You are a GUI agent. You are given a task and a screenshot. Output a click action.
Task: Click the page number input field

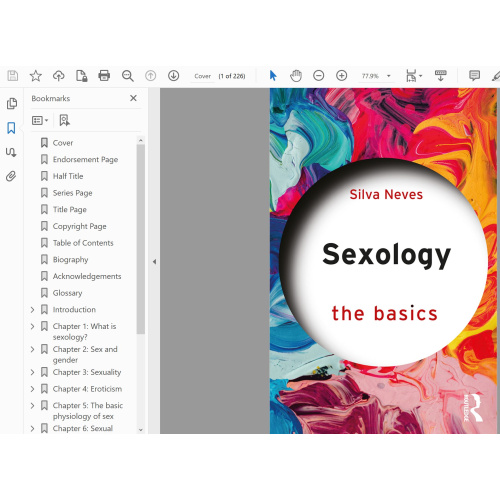[x=202, y=76]
